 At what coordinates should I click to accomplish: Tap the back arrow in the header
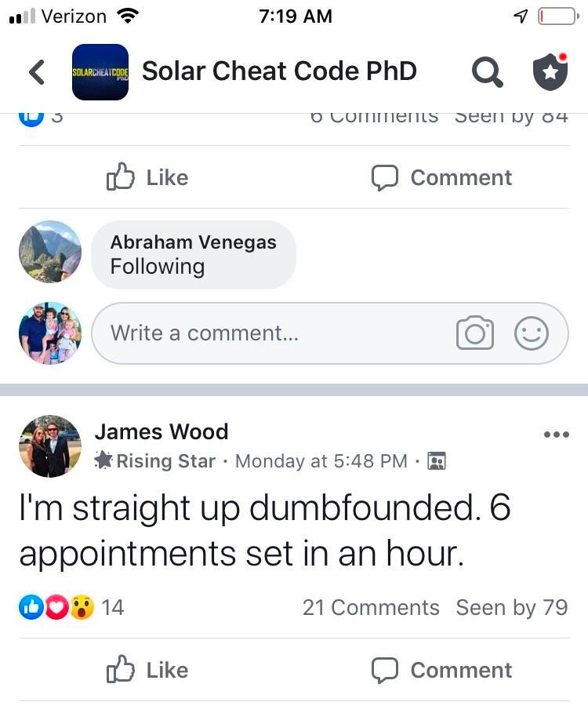point(37,72)
